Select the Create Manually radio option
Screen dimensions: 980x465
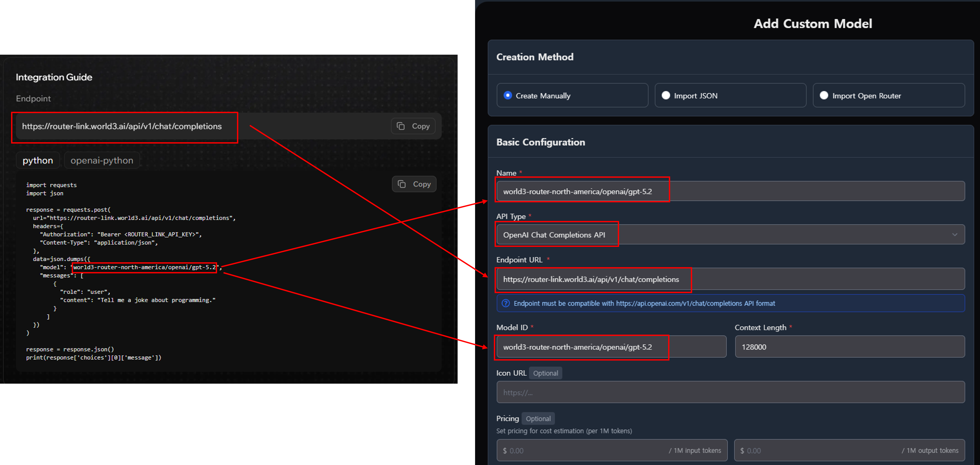(x=508, y=95)
